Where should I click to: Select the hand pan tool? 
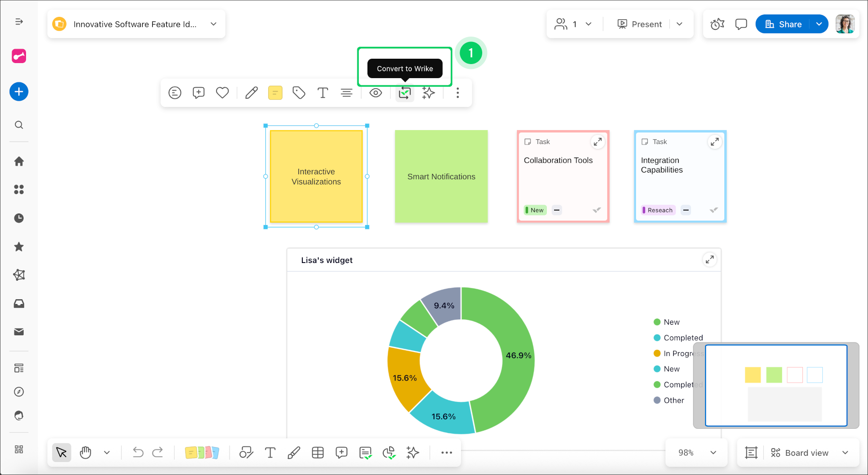coord(86,453)
